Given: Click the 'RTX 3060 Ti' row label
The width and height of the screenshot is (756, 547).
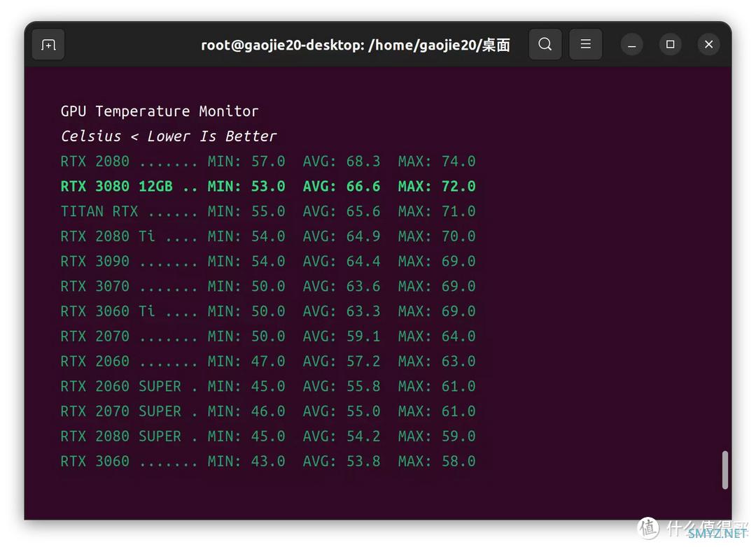Looking at the screenshot, I should (x=108, y=312).
